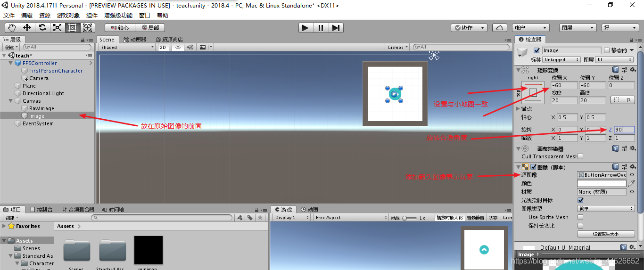Select the minimap asset thumbnail
The image size is (644, 270).
tap(149, 250)
